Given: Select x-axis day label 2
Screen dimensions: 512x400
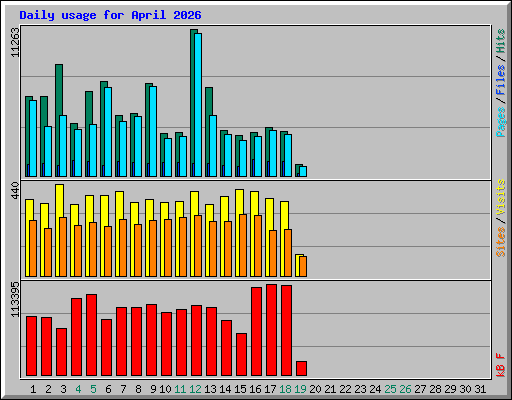Looking at the screenshot, I should (x=48, y=389).
